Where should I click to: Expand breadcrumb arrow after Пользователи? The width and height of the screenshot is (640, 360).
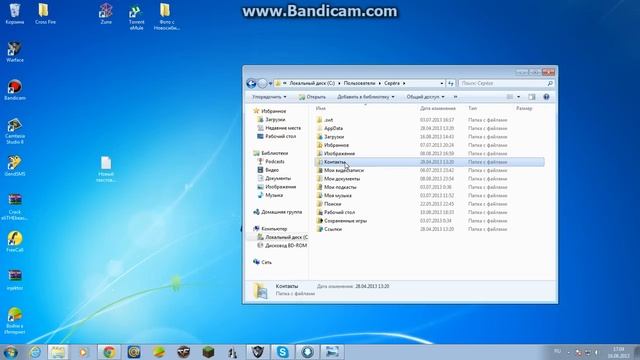[x=380, y=83]
